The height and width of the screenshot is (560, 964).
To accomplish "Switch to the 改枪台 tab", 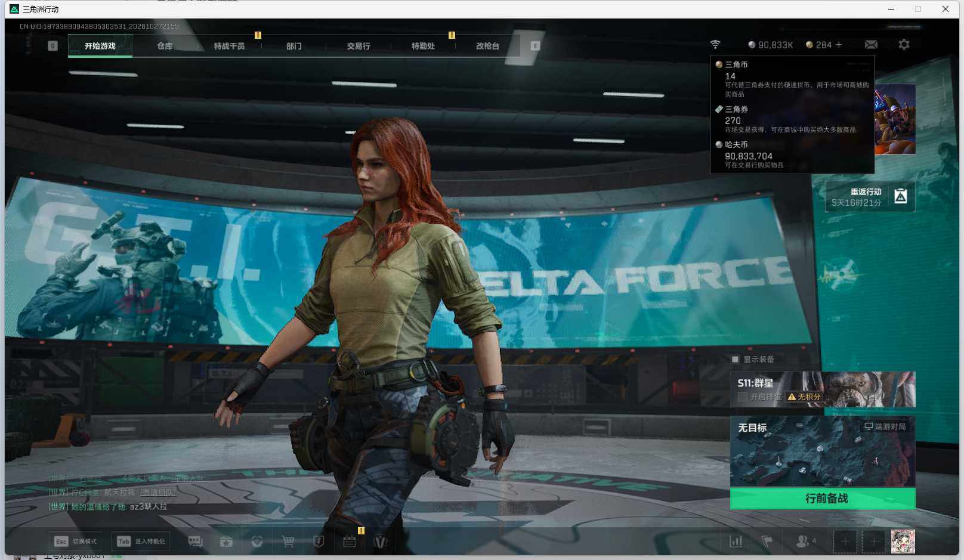I will pos(487,46).
